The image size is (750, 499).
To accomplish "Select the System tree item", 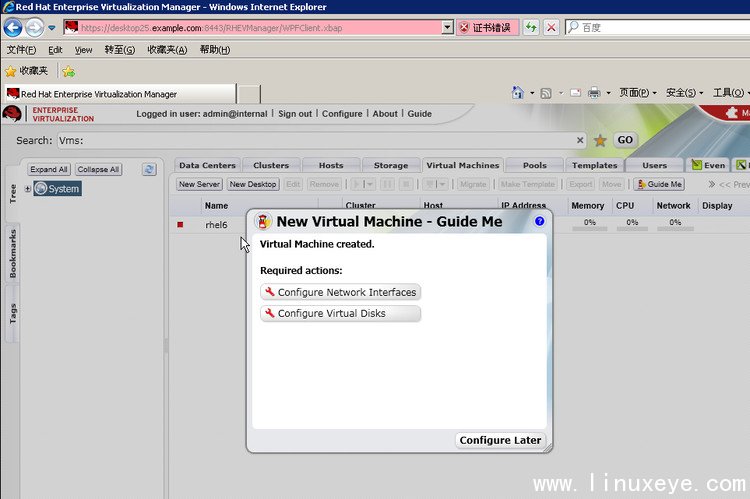I will click(57, 189).
